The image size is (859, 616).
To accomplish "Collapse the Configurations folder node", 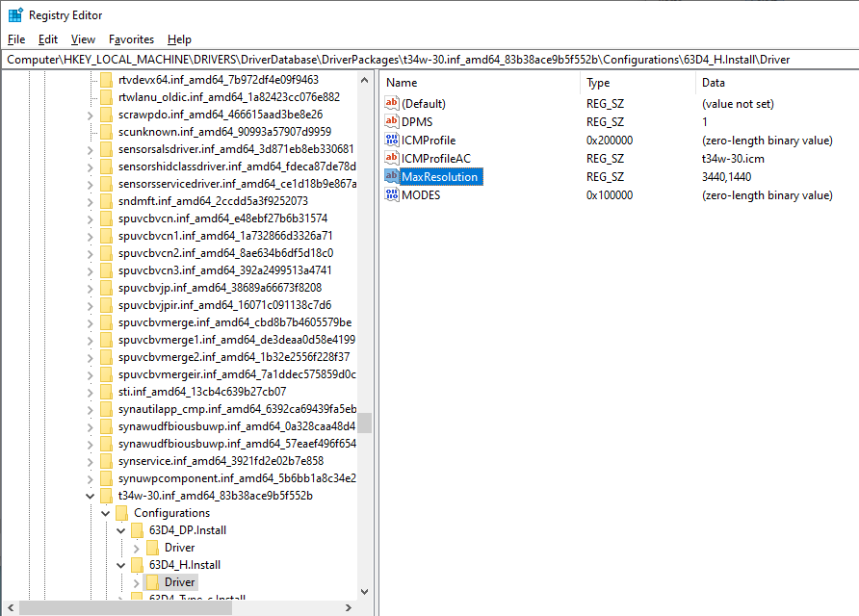I will (106, 514).
